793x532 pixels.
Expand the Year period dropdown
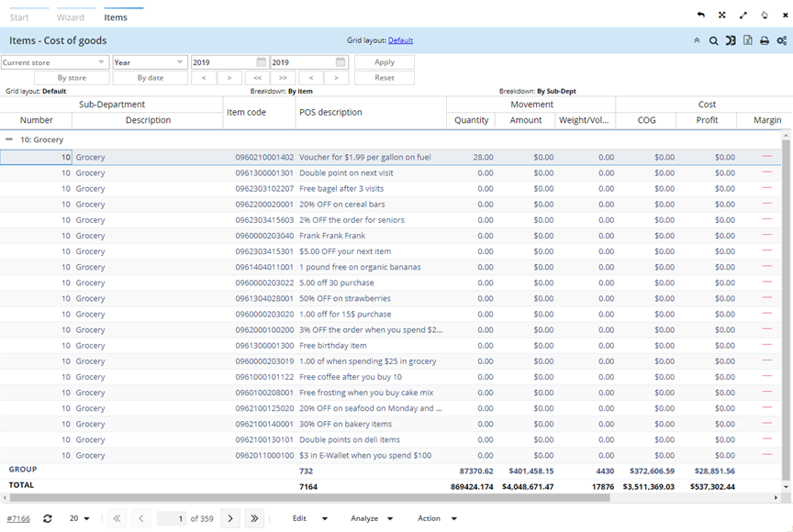click(x=149, y=62)
